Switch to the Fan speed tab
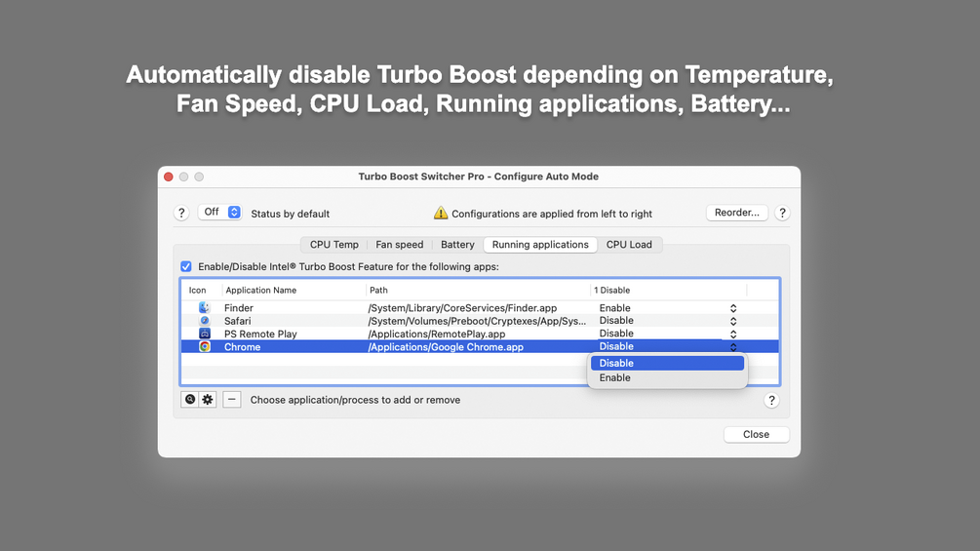This screenshot has width=980, height=551. click(400, 245)
